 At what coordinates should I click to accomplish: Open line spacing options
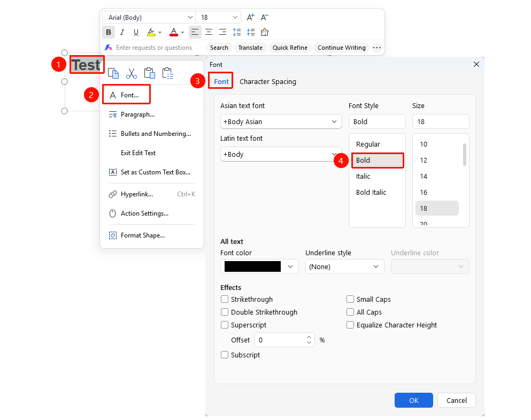click(237, 32)
